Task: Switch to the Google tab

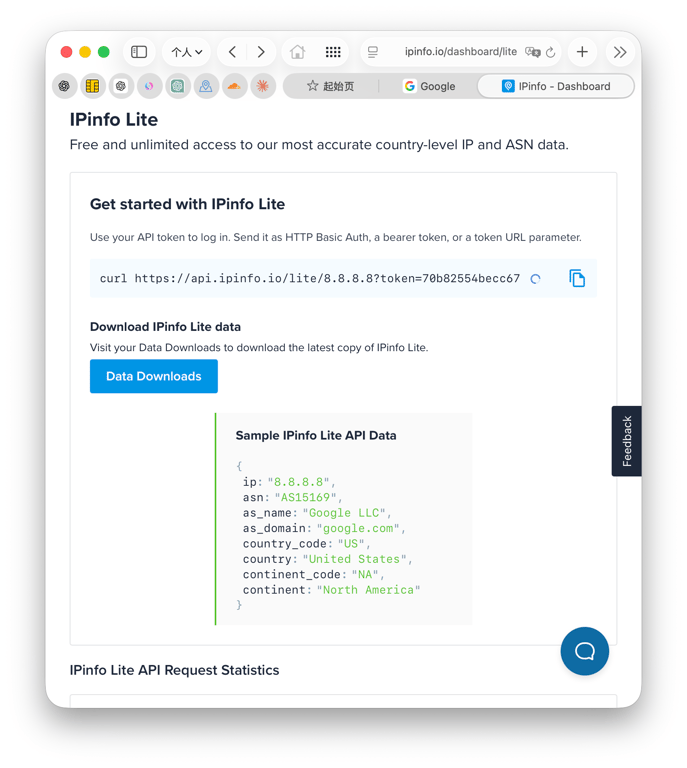Action: pyautogui.click(x=429, y=86)
